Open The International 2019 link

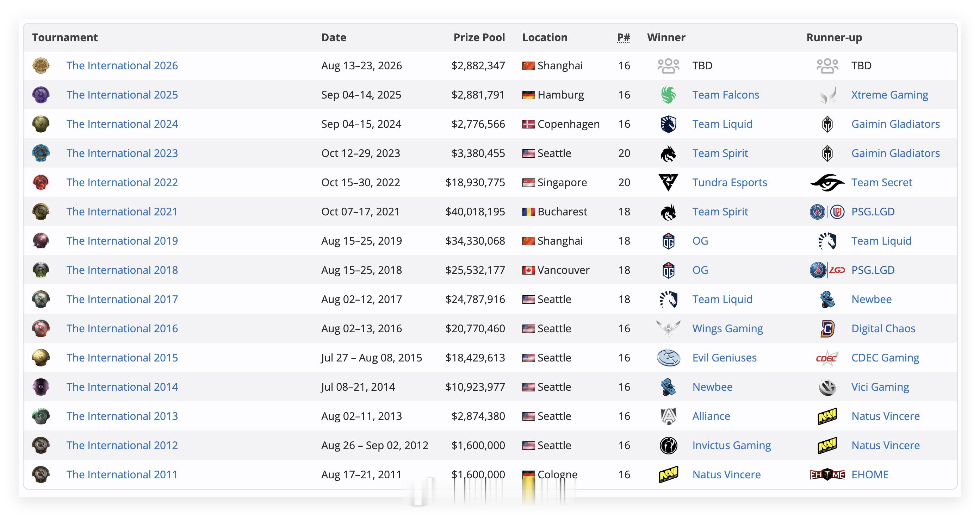pos(122,241)
